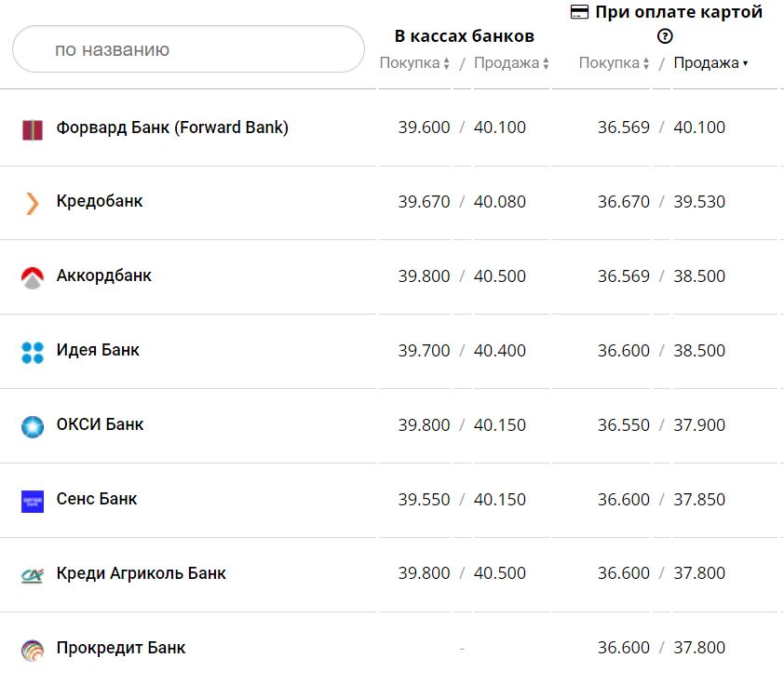Click the Прокредит Банк logo icon
Screen dimensions: 784x685
tap(33, 650)
